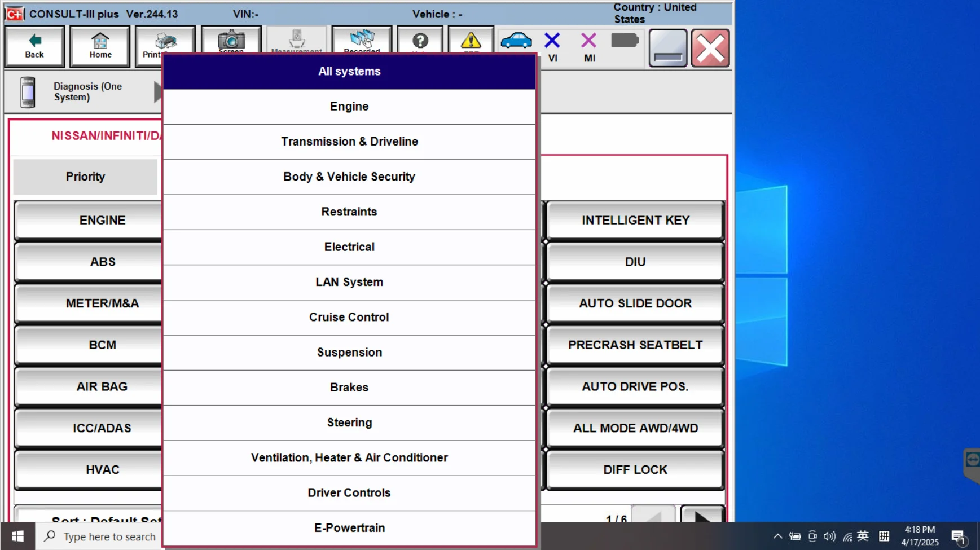Click the yellow warning triangle icon
Image resolution: width=980 pixels, height=550 pixels.
point(471,41)
